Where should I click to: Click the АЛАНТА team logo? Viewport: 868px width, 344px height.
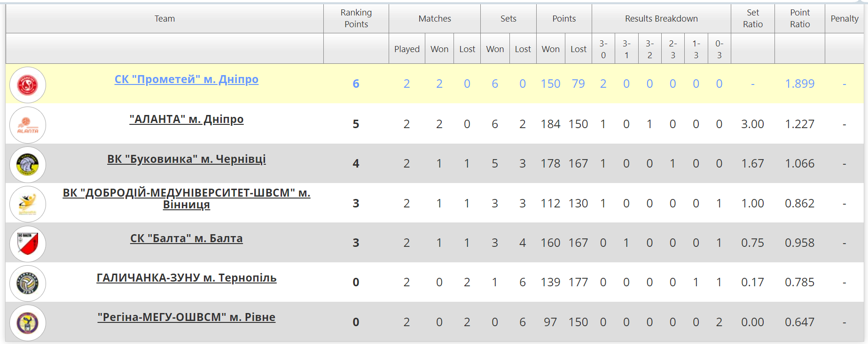coord(28,125)
